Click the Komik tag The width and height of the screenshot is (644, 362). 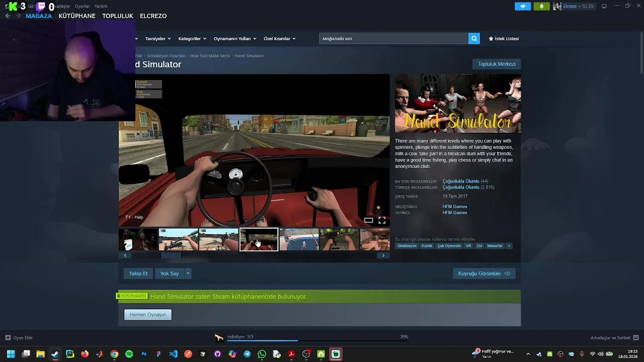(x=427, y=246)
